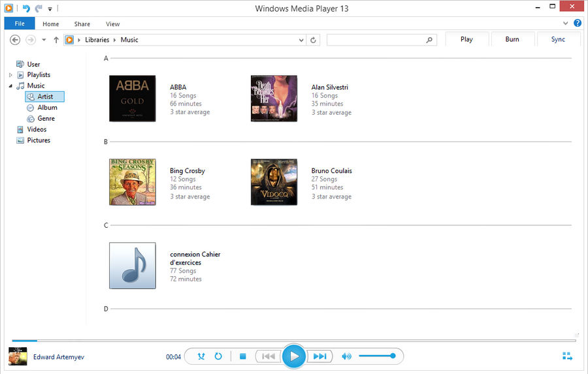Screen dimensions: 588x374
Task: Open Pictures in the navigation pane
Action: [x=39, y=140]
